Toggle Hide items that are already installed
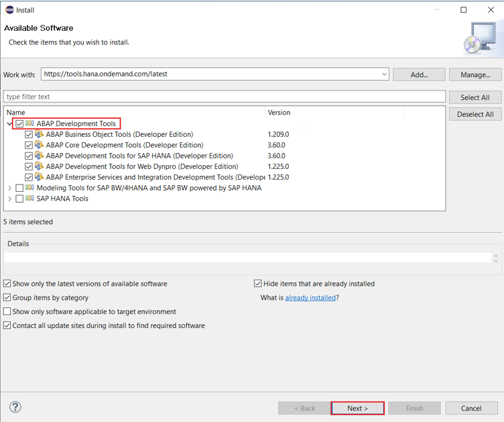Image resolution: width=504 pixels, height=422 pixels. point(258,284)
